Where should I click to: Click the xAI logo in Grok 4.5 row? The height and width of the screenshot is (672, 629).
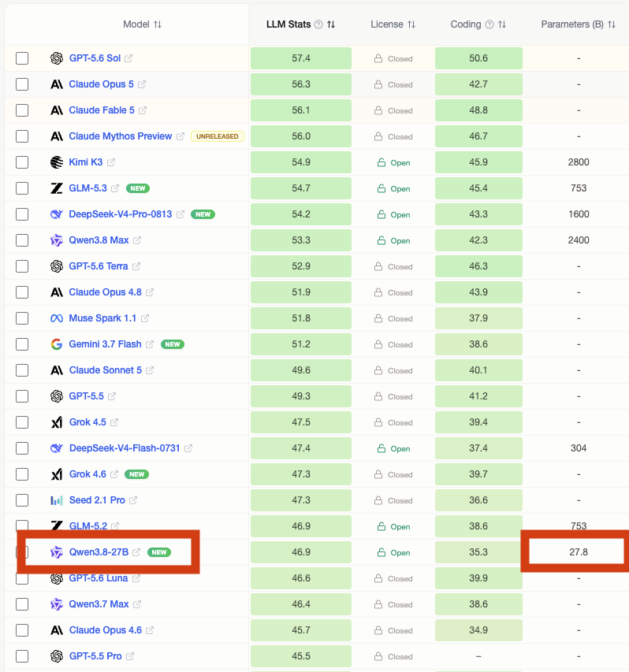pyautogui.click(x=57, y=422)
